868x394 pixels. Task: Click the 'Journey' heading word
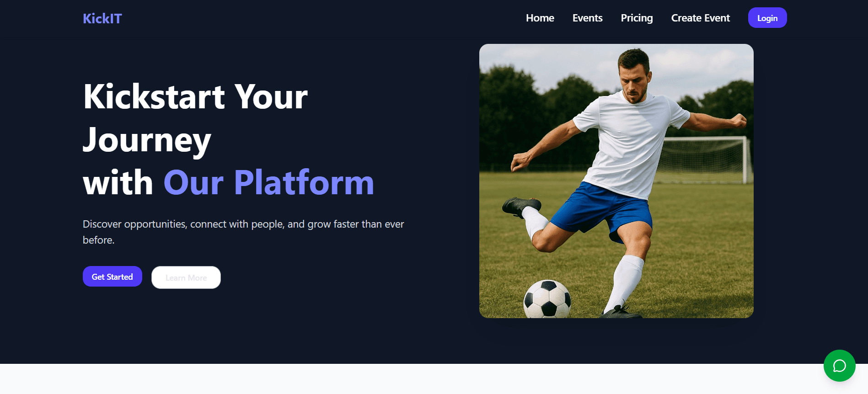click(147, 140)
